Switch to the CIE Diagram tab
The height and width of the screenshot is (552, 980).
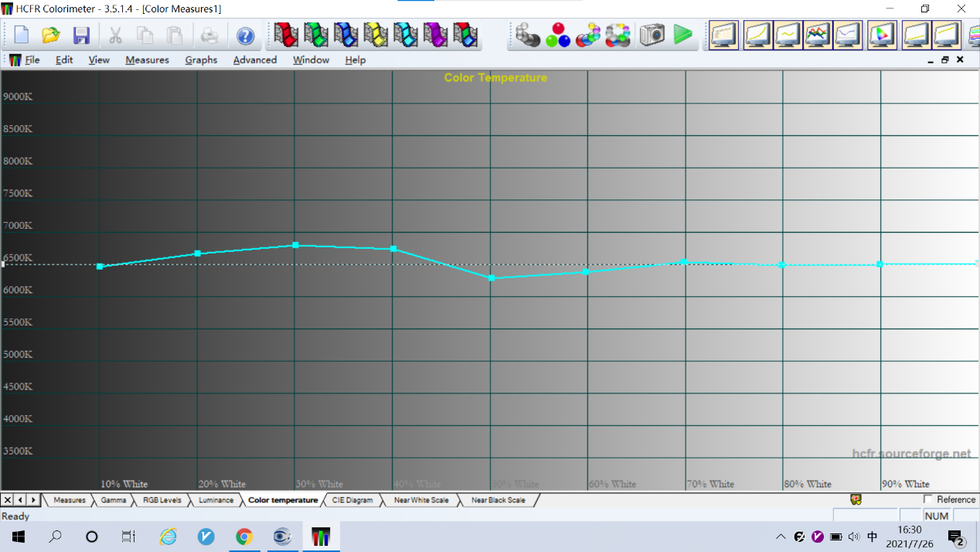(352, 500)
